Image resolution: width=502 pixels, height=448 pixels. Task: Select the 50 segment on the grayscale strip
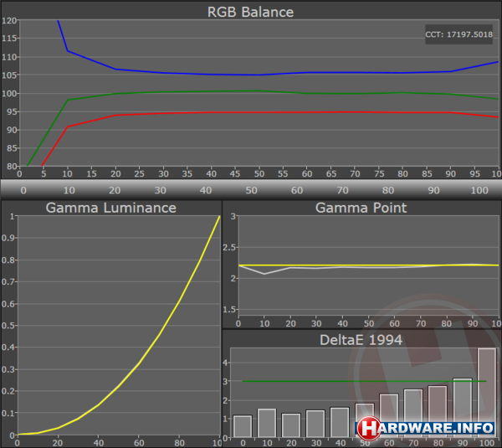click(250, 190)
